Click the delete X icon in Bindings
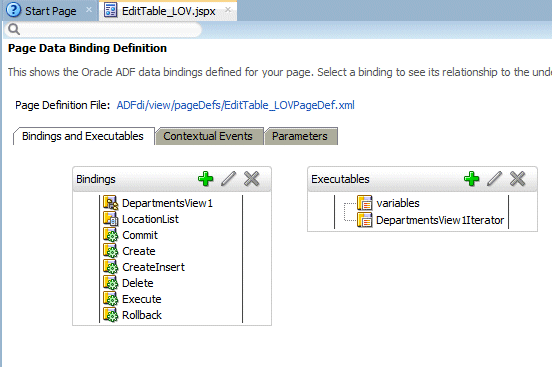This screenshot has width=552, height=367. click(252, 179)
